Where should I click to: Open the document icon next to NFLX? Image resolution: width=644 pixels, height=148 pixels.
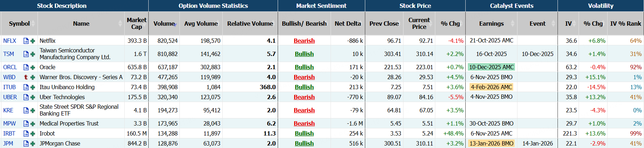tap(26, 41)
